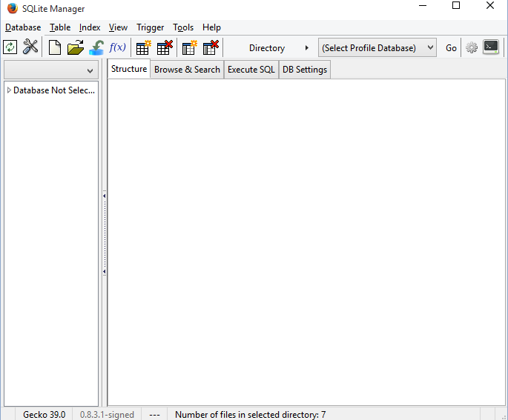Click Gecko 39.0 in status bar
This screenshot has width=508, height=420.
click(44, 414)
